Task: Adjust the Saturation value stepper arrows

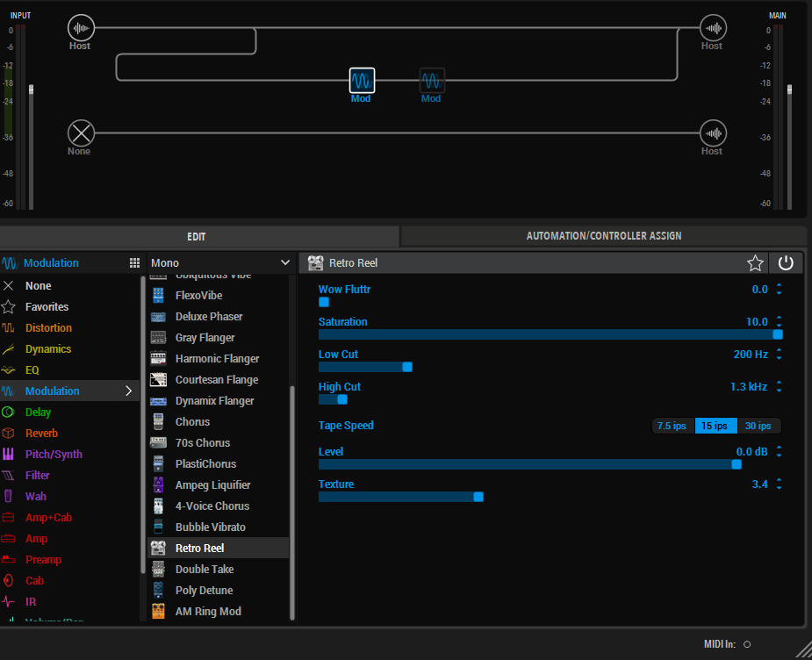Action: coord(779,322)
